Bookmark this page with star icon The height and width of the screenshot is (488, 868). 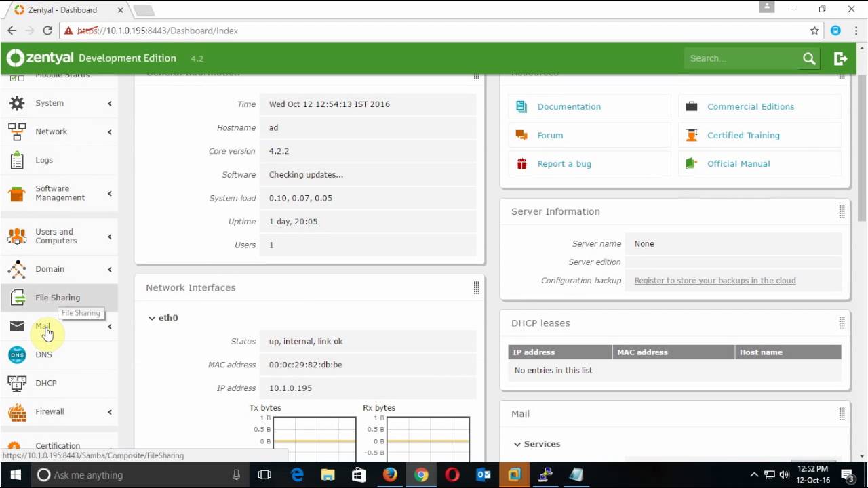tap(814, 30)
